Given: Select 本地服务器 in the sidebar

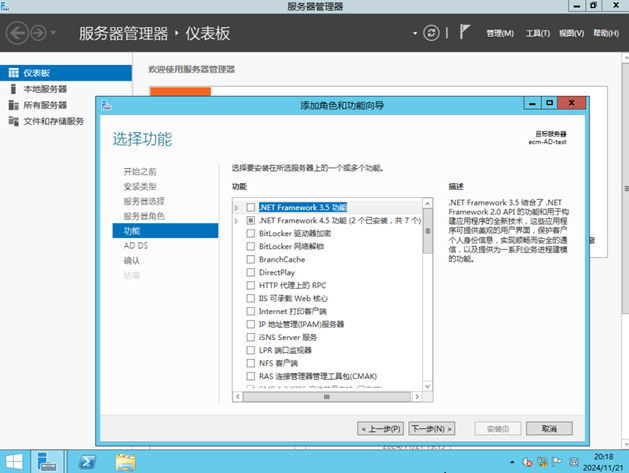Looking at the screenshot, I should [x=66, y=89].
